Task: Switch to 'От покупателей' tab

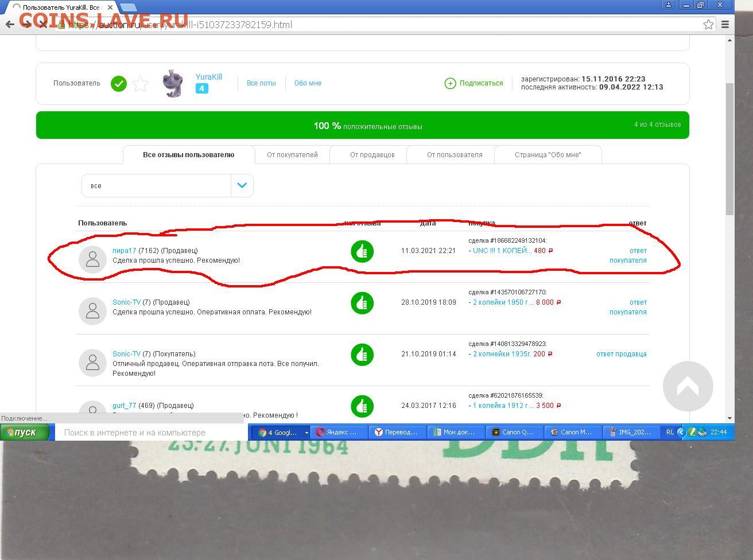Action: (292, 154)
